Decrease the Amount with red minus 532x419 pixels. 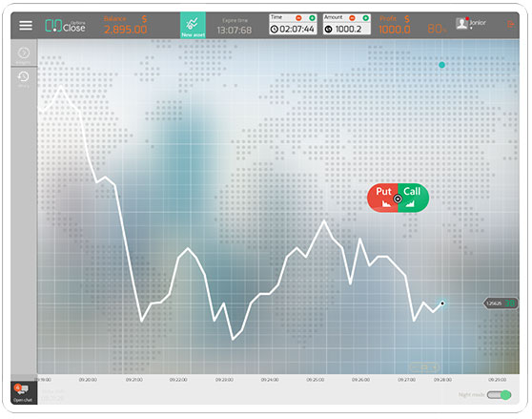352,17
